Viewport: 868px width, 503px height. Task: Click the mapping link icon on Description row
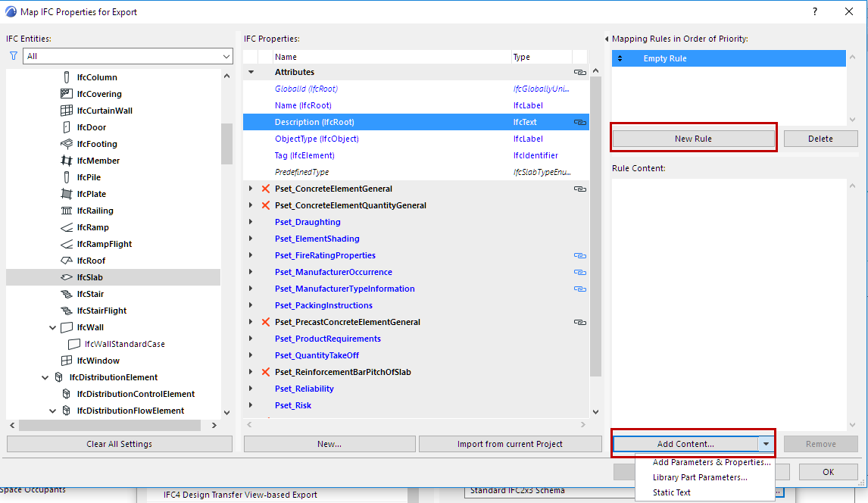pos(579,122)
